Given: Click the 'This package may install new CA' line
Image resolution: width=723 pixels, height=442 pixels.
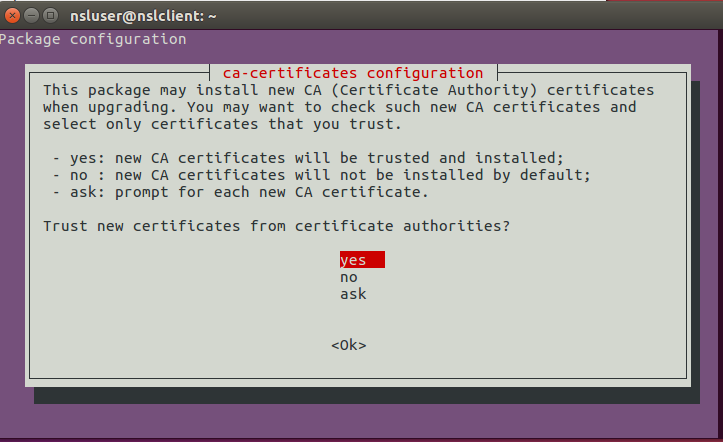Looking at the screenshot, I should (349, 90).
